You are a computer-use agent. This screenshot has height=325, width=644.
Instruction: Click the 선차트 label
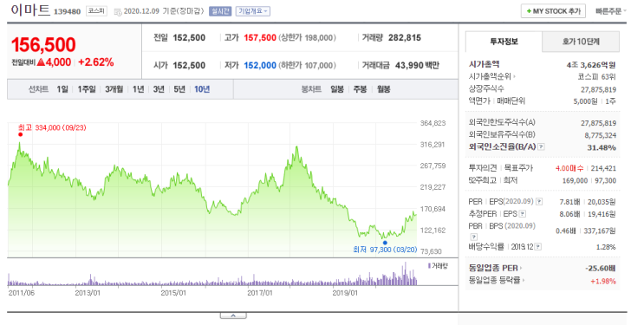[x=38, y=89]
